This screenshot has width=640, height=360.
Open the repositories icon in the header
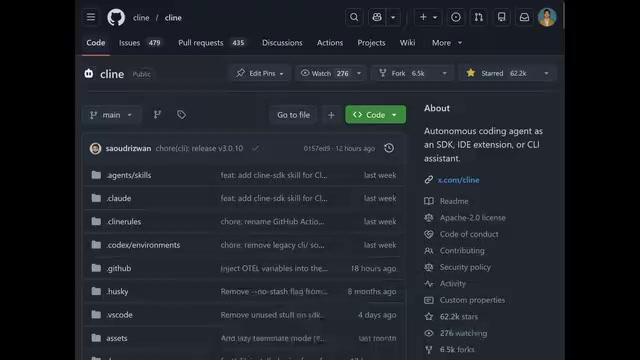tap(502, 17)
